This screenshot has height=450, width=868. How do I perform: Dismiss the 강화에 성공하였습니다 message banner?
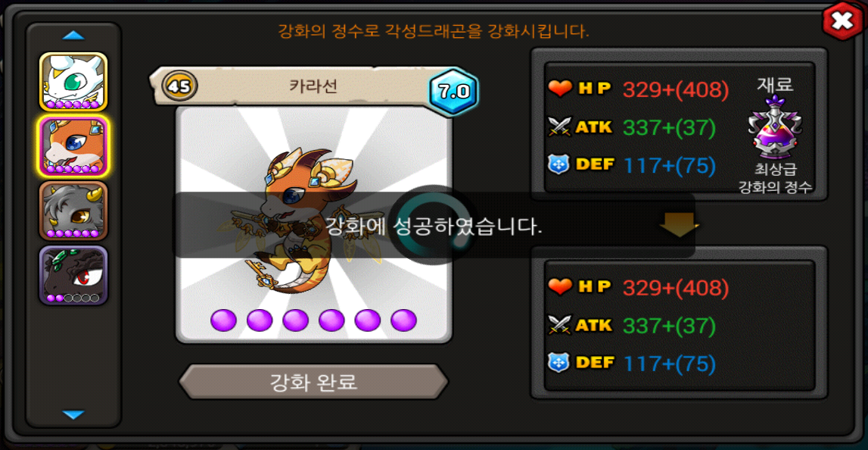434,225
